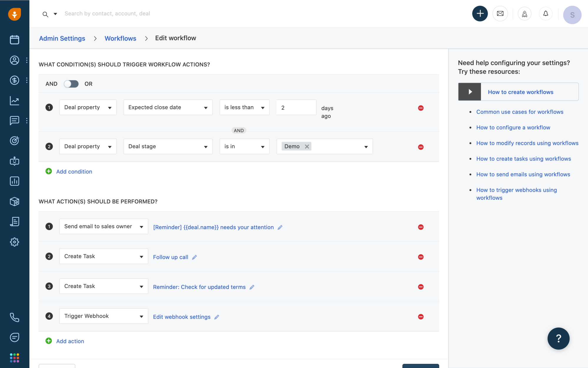Viewport: 588px width, 368px height.
Task: Open the Conversations three-dot overflow menu
Action: [27, 121]
